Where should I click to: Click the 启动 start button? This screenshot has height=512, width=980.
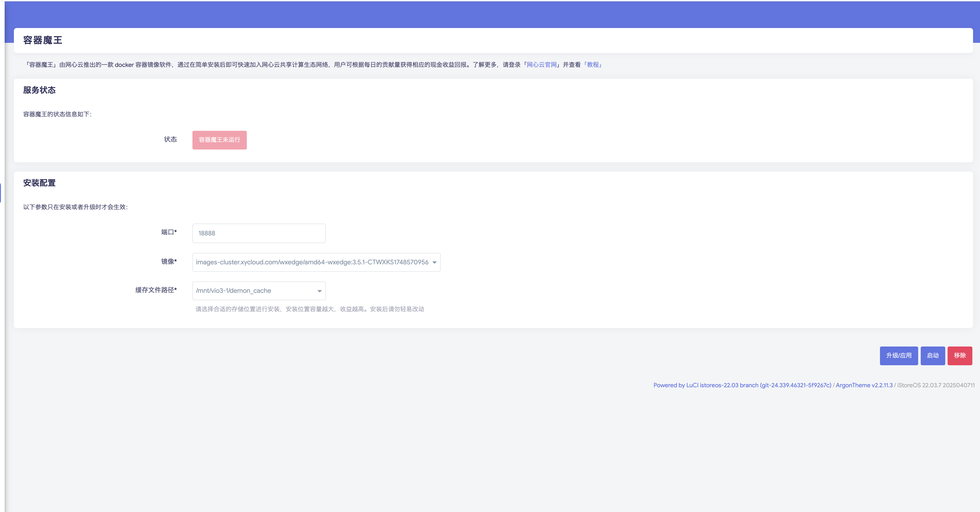pos(933,356)
